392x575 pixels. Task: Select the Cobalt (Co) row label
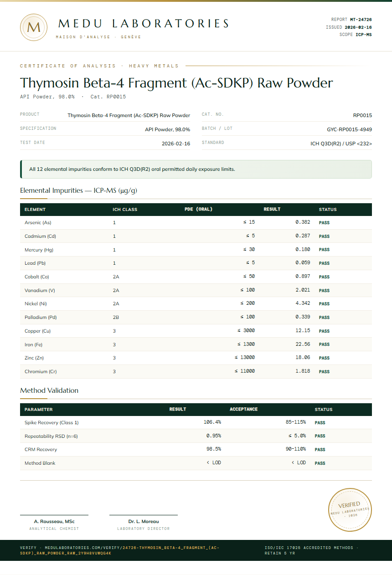36,277
